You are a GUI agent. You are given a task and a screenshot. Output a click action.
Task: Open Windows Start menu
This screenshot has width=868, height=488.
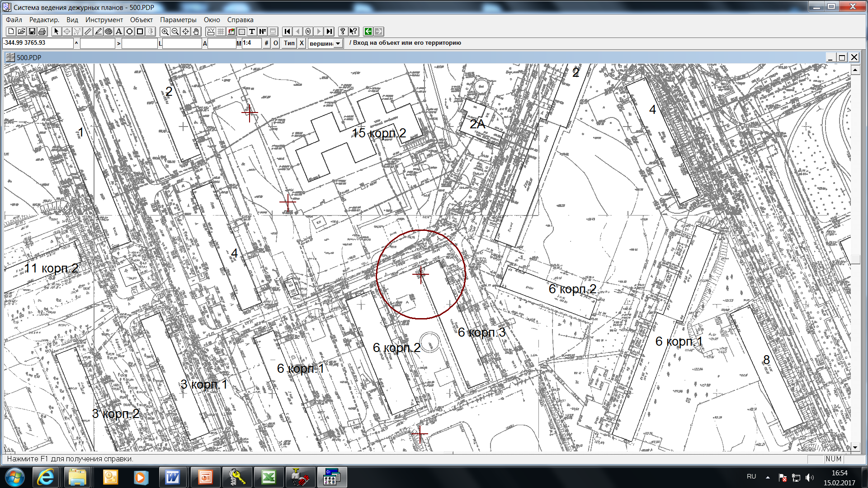(x=15, y=477)
